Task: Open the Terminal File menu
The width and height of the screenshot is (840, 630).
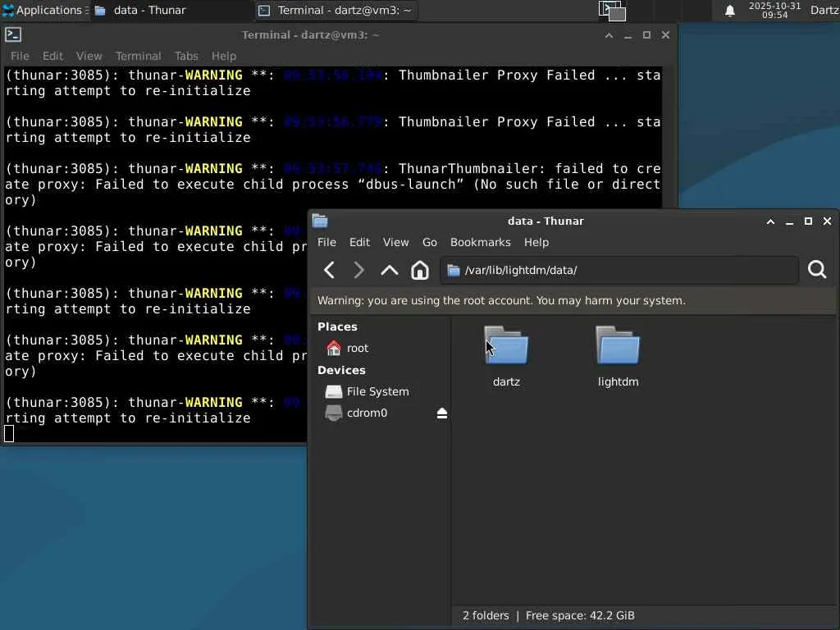Action: [20, 56]
